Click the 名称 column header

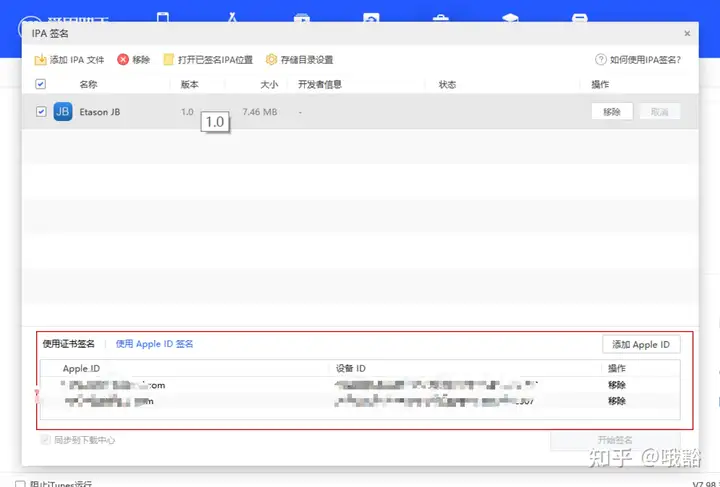pyautogui.click(x=88, y=84)
